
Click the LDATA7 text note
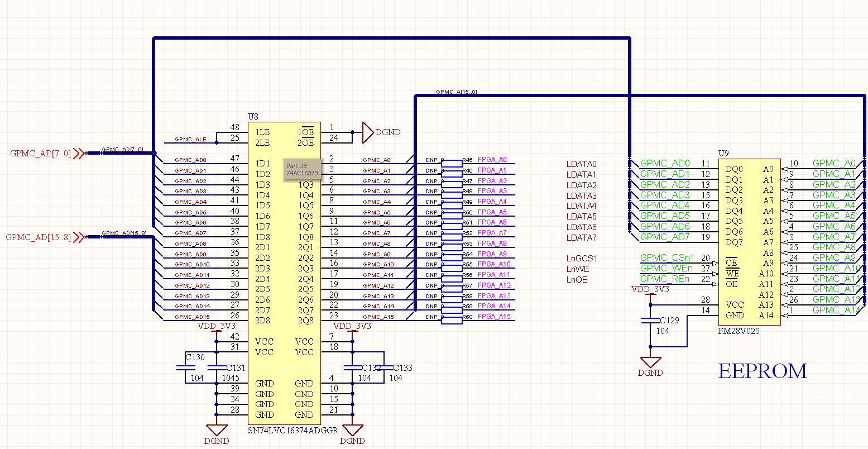click(582, 237)
